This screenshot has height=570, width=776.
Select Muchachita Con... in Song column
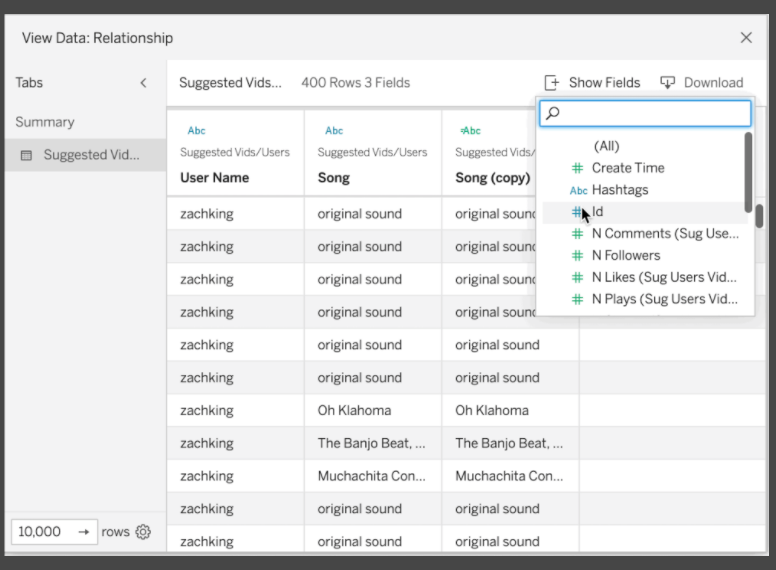371,476
